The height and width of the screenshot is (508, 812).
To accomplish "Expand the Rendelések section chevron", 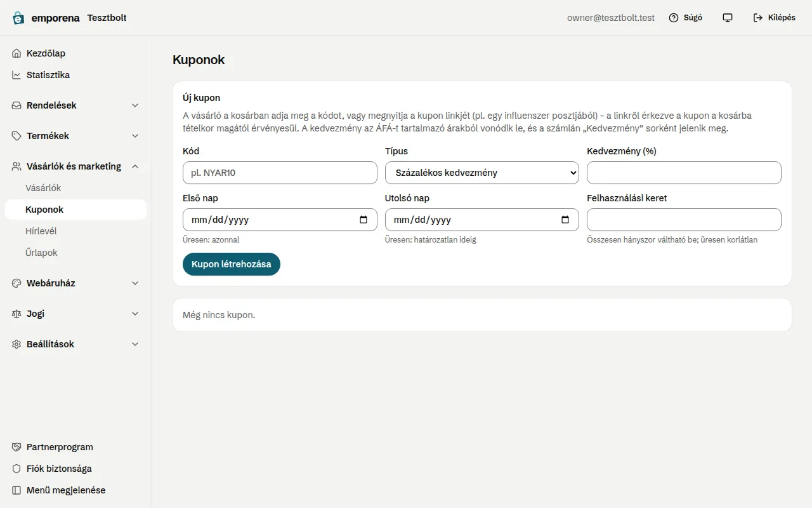I will [135, 105].
